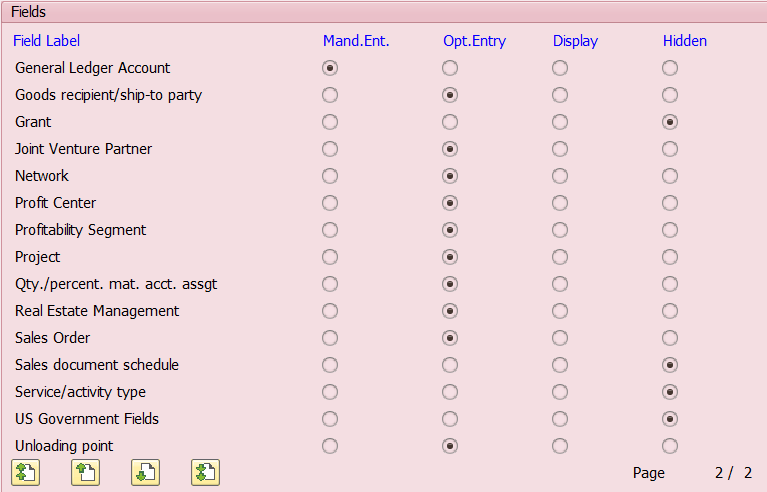The height and width of the screenshot is (492, 767).
Task: Click the Goods recipient/ship-to party label
Action: click(x=108, y=95)
